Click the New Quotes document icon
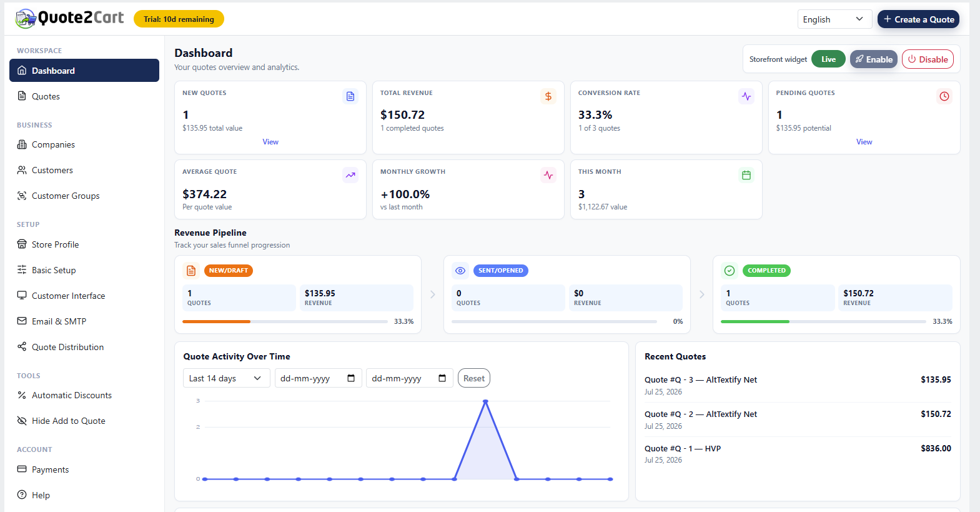 pos(350,96)
